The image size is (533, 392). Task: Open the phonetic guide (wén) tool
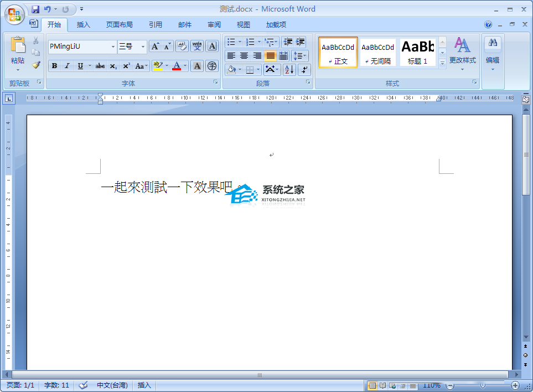click(197, 47)
